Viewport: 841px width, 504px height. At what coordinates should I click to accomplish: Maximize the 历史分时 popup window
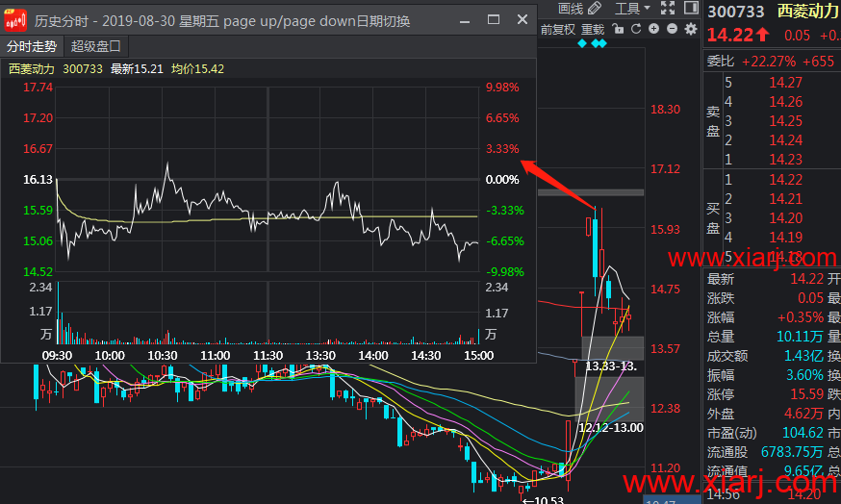[x=494, y=20]
